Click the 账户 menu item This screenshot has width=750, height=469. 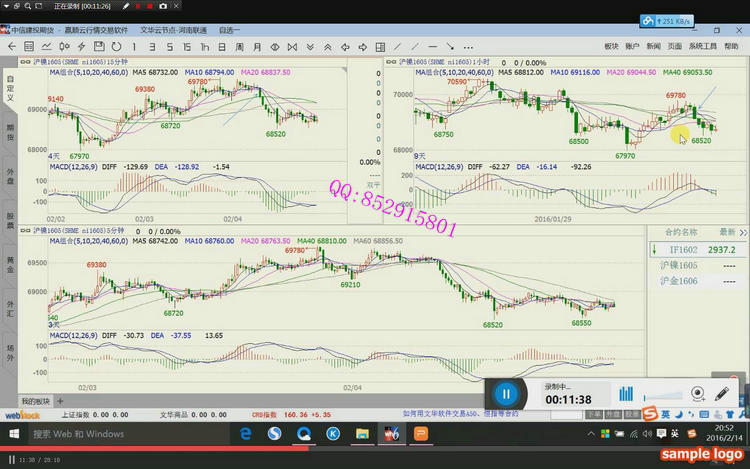632,46
